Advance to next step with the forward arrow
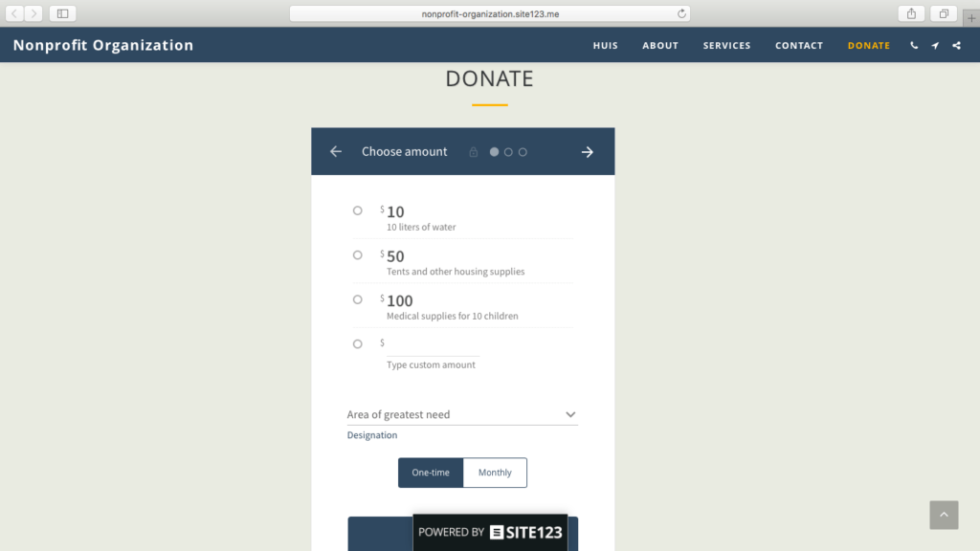The height and width of the screenshot is (551, 980). [587, 151]
